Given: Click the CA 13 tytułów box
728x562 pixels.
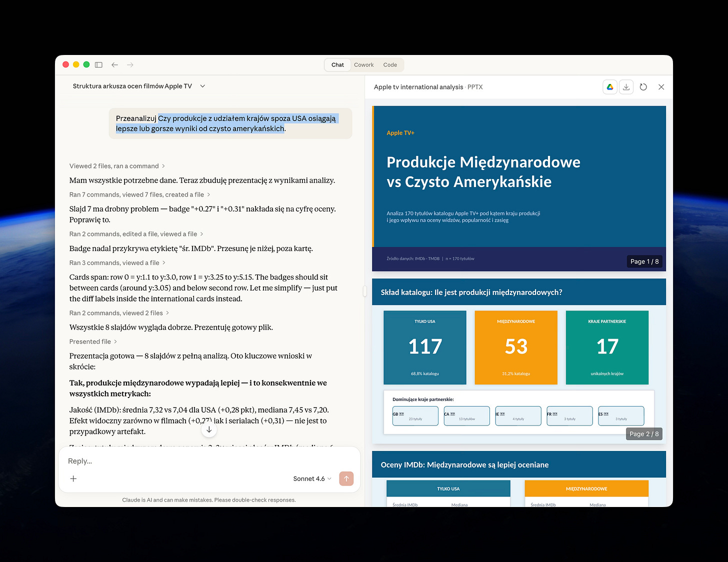Looking at the screenshot, I should (467, 416).
